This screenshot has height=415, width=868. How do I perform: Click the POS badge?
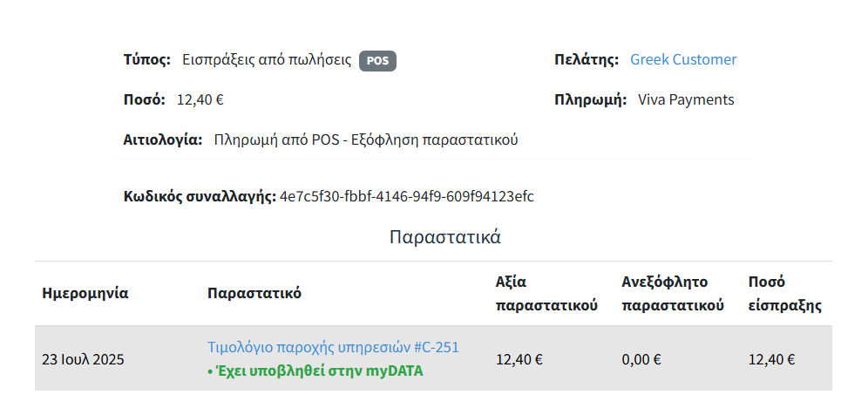(377, 60)
